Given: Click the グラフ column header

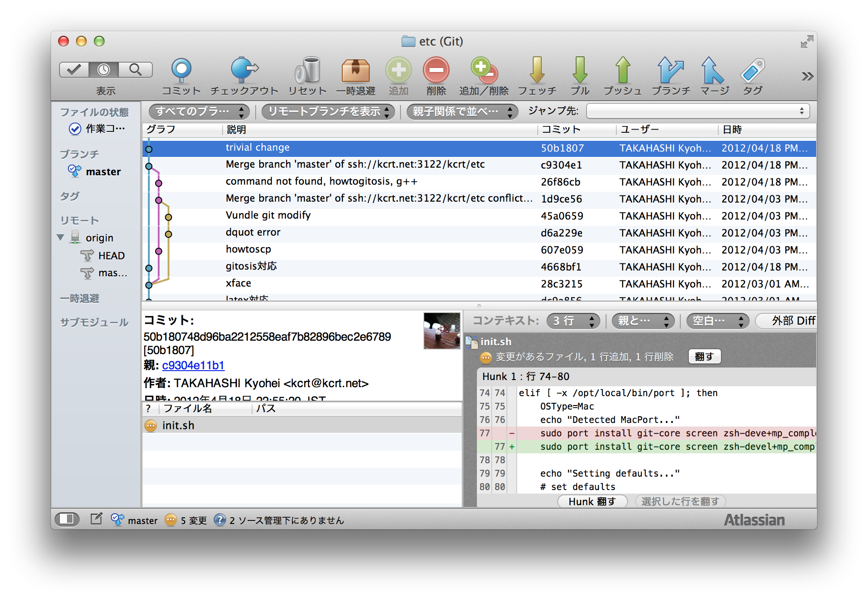Looking at the screenshot, I should tap(182, 130).
